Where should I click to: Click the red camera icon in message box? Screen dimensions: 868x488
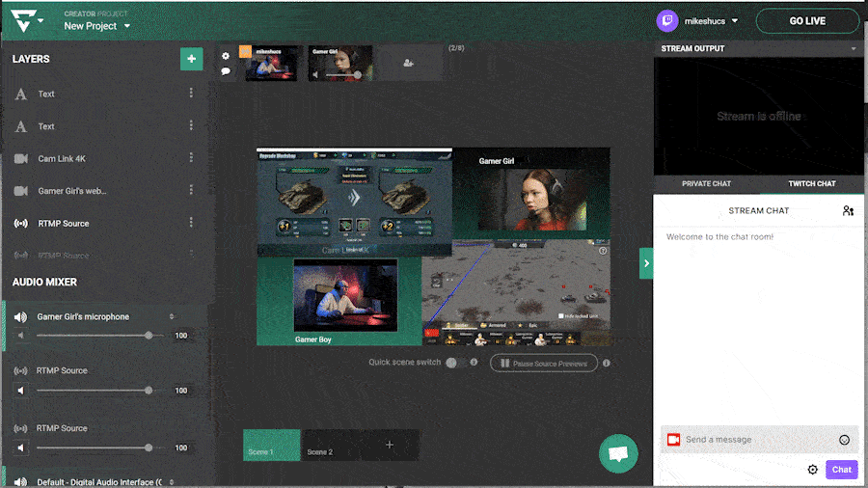(673, 440)
